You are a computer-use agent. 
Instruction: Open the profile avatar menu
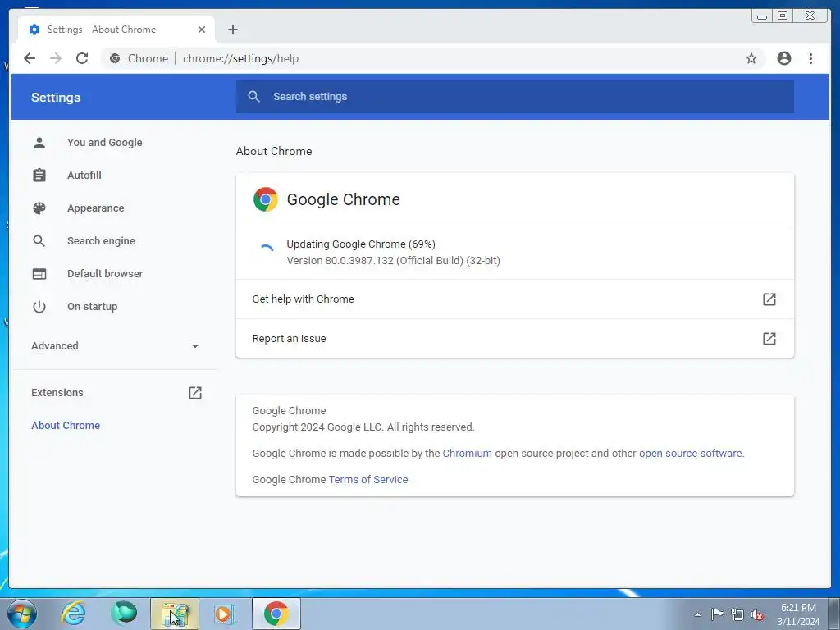click(783, 58)
